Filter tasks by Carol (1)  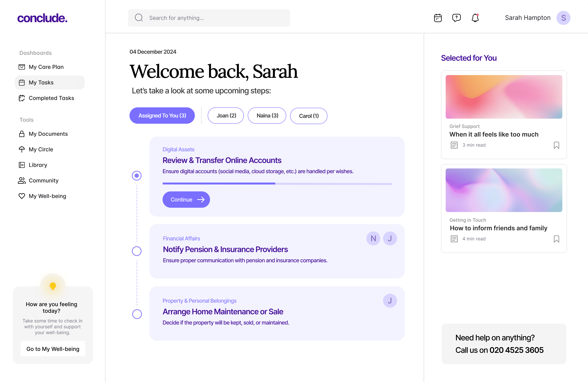(x=309, y=116)
